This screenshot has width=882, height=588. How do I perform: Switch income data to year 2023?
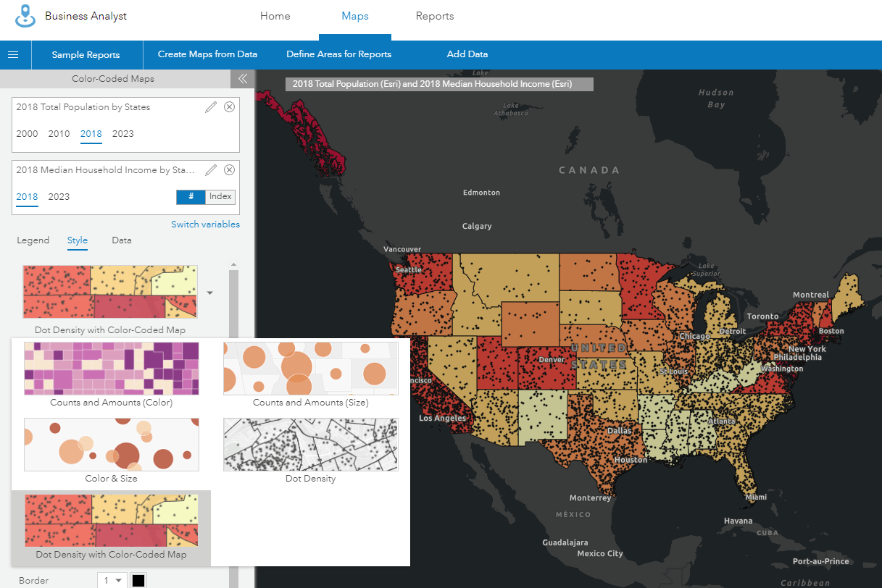pyautogui.click(x=59, y=196)
